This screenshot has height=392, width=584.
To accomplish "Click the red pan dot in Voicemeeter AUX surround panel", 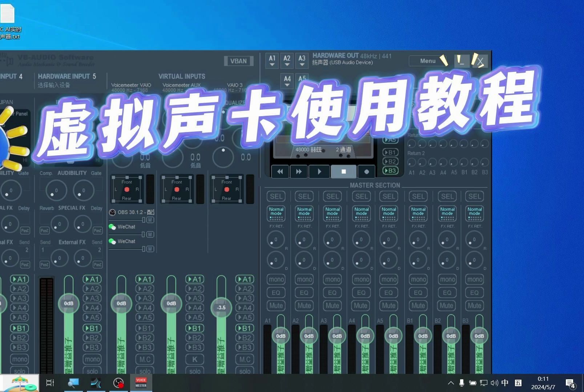I will [x=177, y=189].
